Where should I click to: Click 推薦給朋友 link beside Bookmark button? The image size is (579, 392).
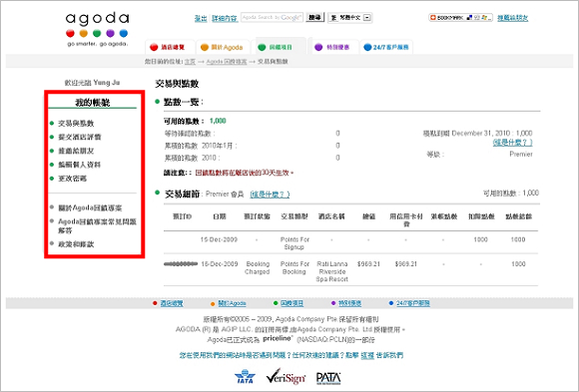pos(512,18)
